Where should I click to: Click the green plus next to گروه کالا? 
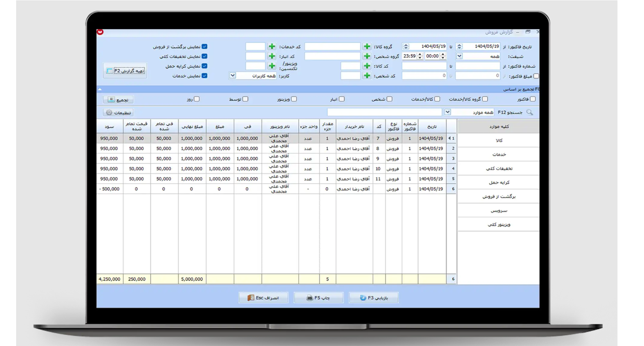[367, 46]
